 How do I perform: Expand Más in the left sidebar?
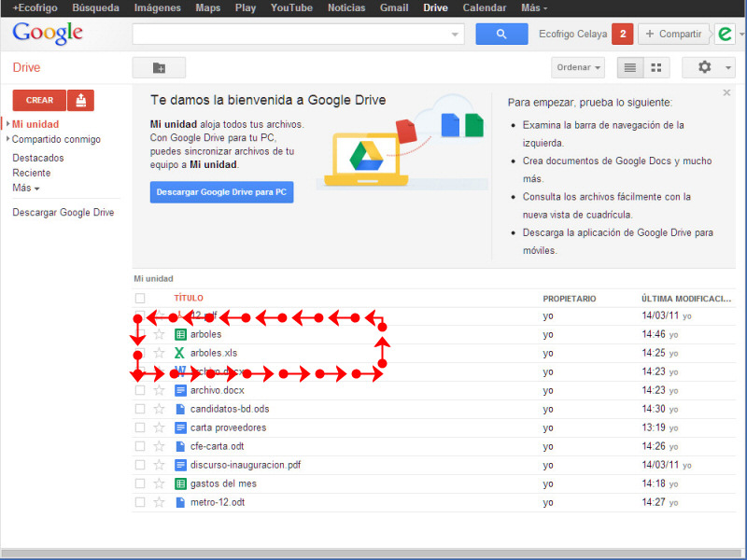point(26,189)
